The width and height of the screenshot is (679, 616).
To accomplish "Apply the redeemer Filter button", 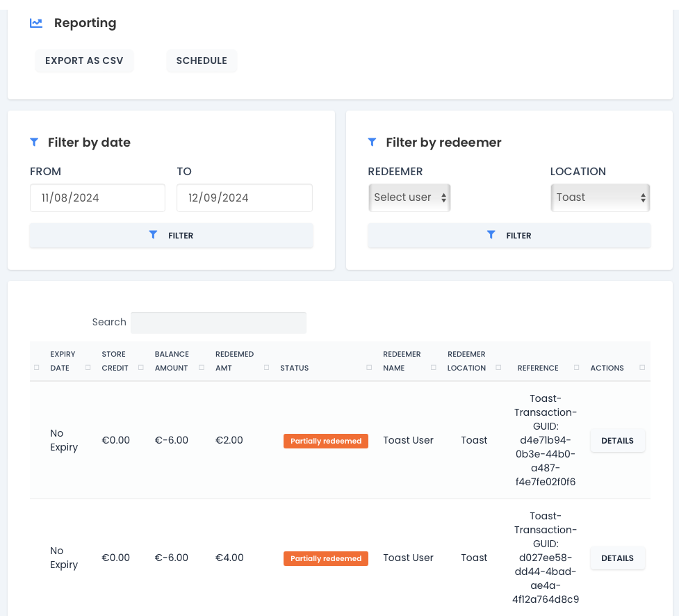I will (x=509, y=236).
